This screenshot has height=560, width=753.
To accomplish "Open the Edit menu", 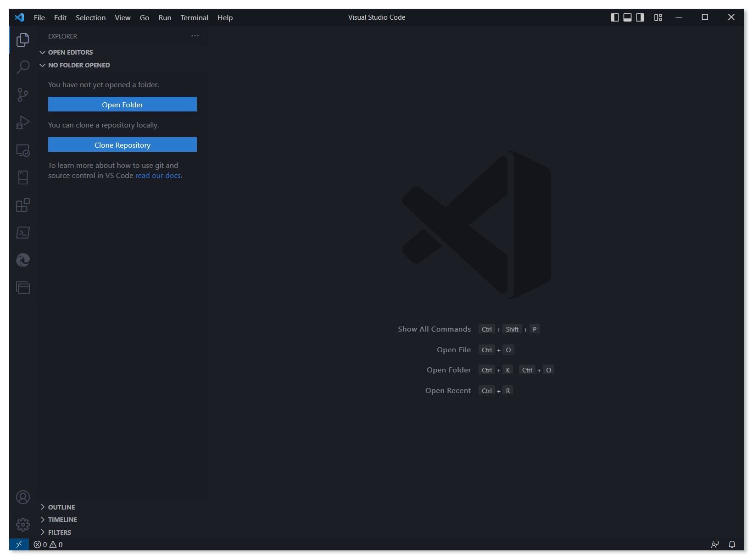I will pos(60,17).
